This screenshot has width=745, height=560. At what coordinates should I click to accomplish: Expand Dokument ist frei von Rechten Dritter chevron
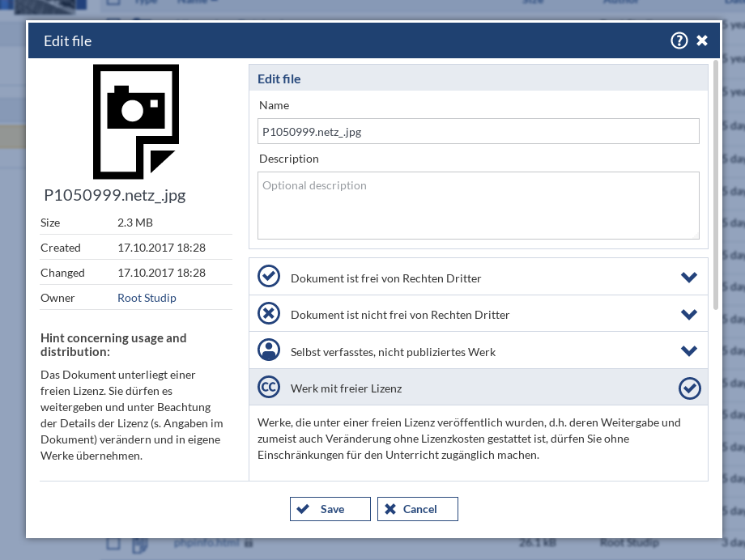(689, 278)
